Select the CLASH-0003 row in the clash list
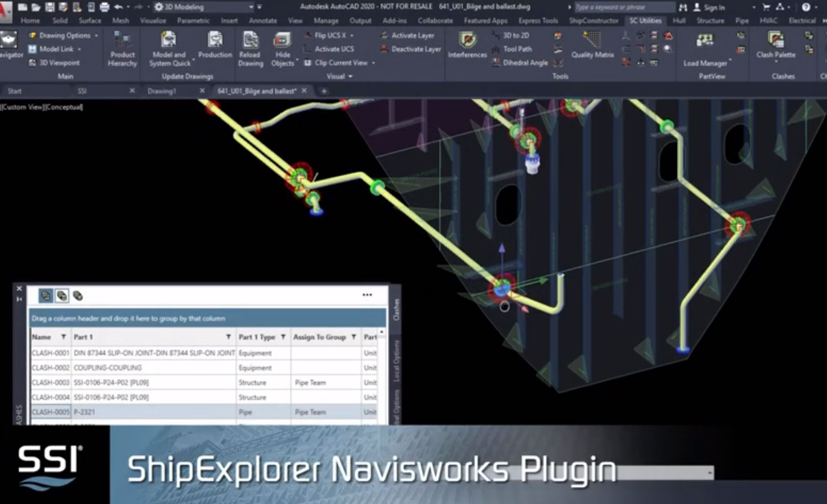This screenshot has height=504, width=827. (x=171, y=383)
